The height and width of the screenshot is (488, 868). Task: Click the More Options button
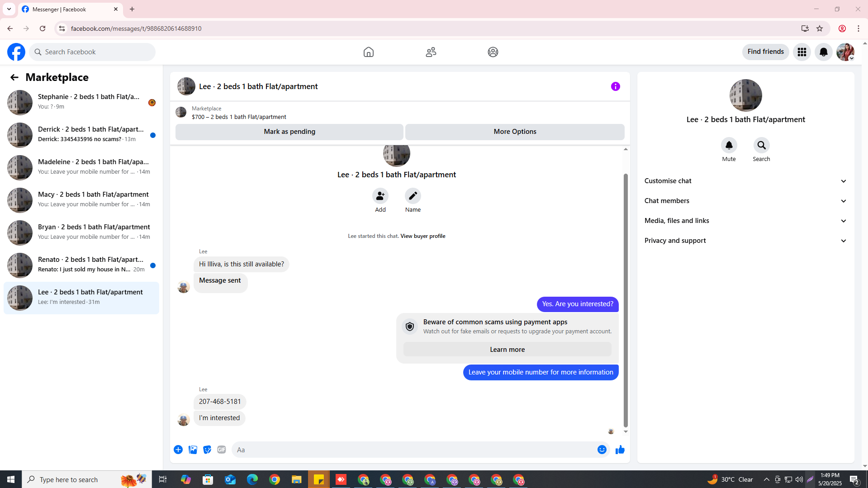pos(515,132)
